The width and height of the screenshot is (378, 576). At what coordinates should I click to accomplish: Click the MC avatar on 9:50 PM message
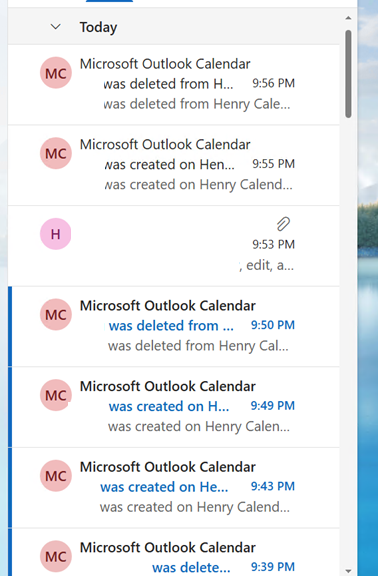[x=55, y=314]
